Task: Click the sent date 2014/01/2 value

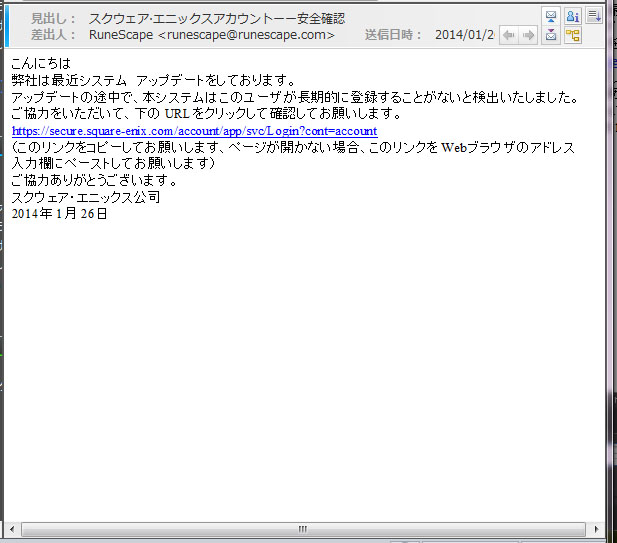Action: [465, 35]
